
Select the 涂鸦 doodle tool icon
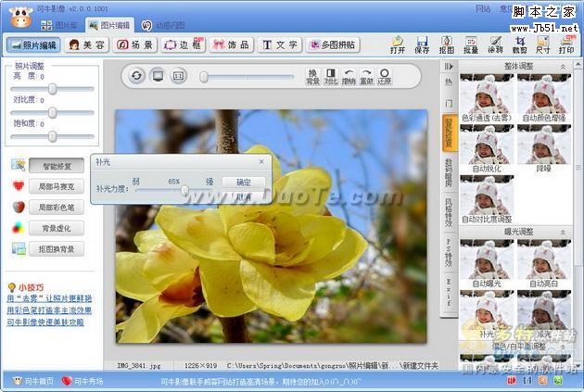point(495,45)
